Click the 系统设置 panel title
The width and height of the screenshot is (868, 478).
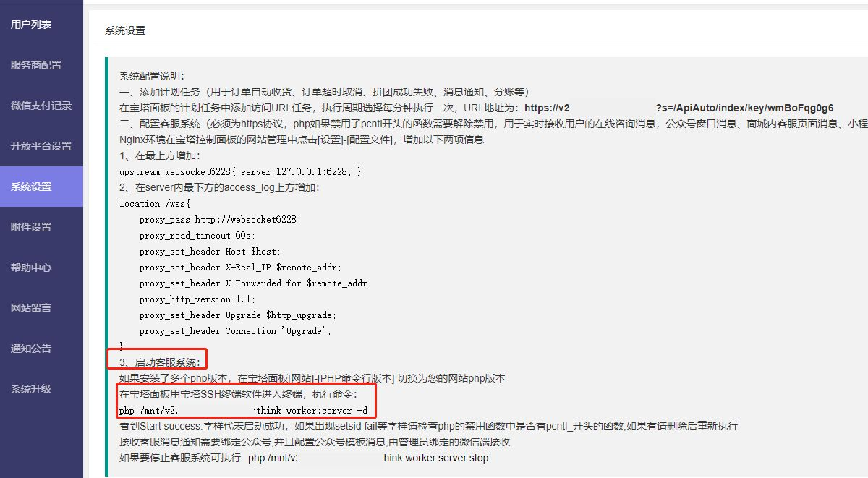tap(125, 30)
